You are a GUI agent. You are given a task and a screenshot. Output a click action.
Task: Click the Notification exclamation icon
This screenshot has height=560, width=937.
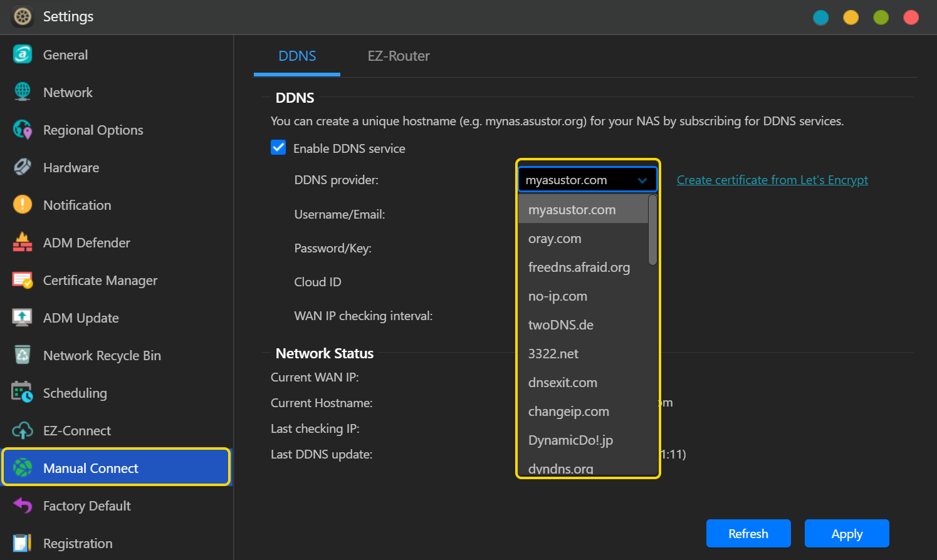[23, 205]
